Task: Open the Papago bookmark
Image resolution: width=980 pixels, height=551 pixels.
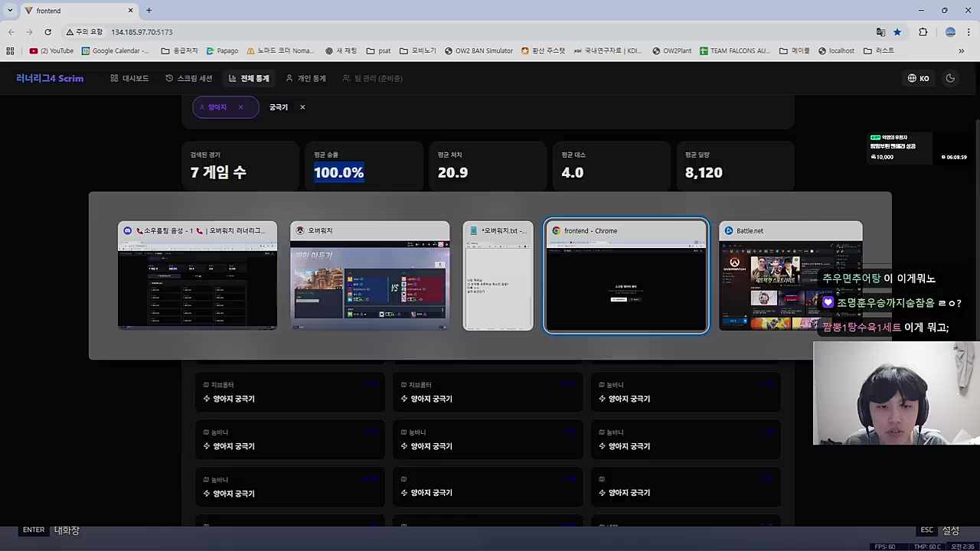Action: (222, 51)
